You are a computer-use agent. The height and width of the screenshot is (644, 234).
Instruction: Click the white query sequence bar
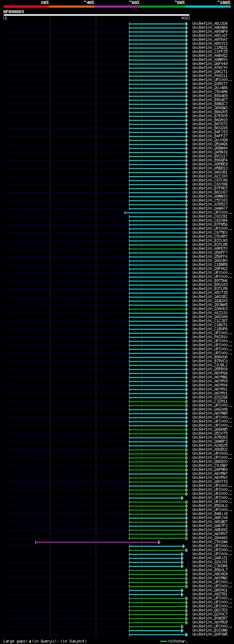coord(97,15)
